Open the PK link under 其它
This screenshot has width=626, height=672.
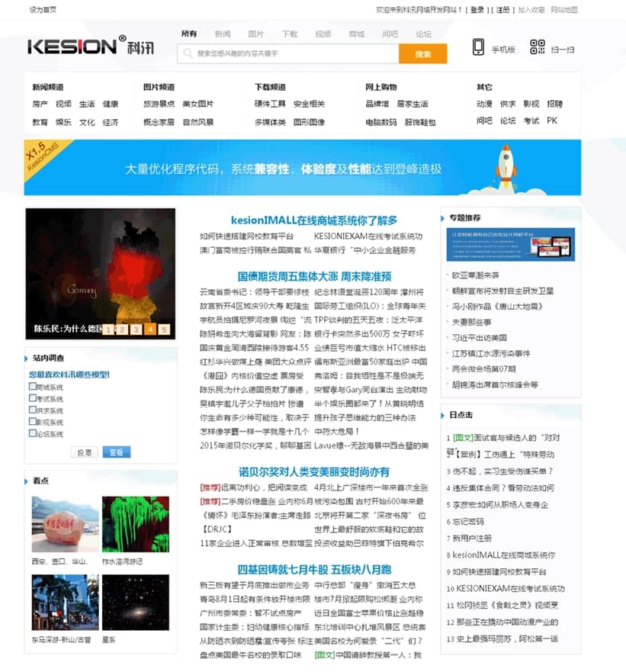click(552, 121)
